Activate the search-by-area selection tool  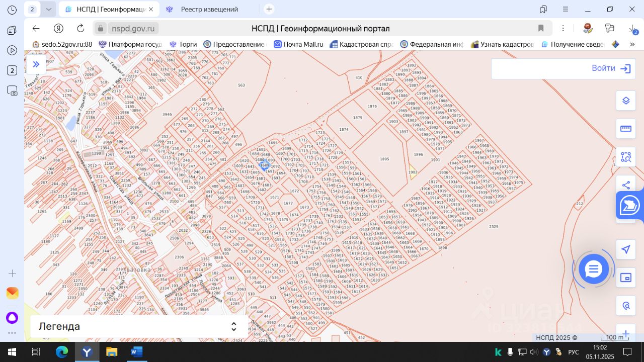click(626, 157)
